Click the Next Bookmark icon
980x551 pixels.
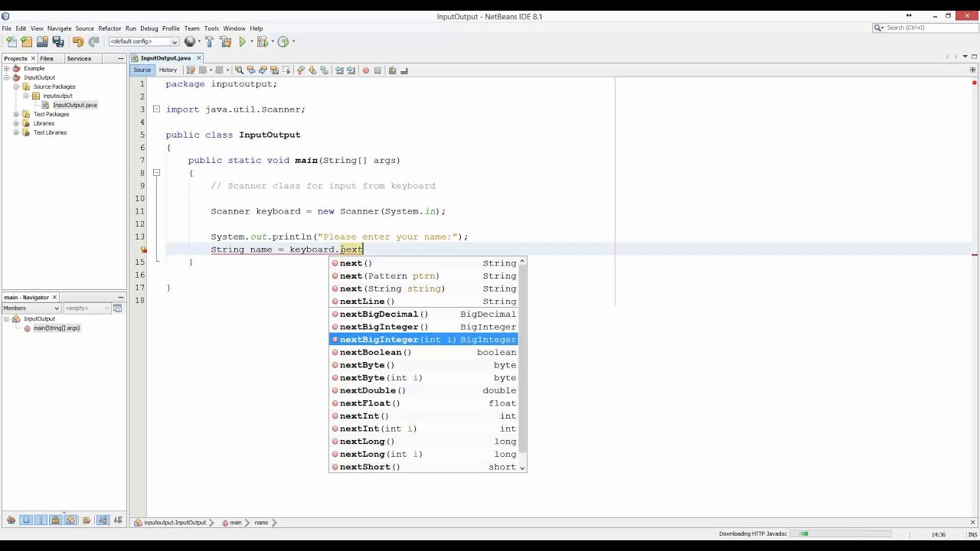pos(312,70)
